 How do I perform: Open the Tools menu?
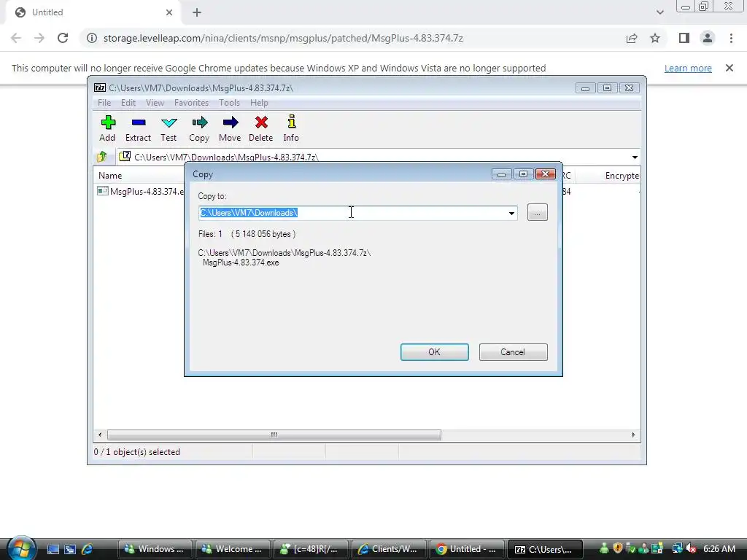229,102
